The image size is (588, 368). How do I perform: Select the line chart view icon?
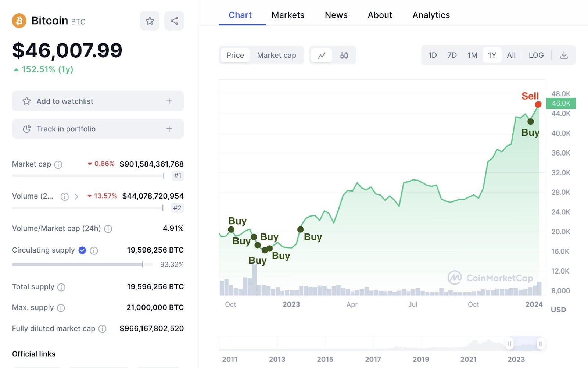pyautogui.click(x=322, y=56)
